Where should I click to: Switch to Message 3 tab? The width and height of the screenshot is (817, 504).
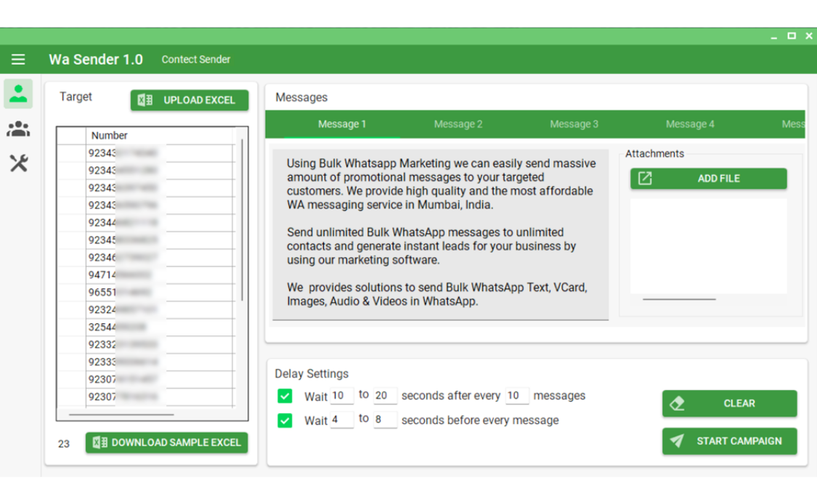click(574, 124)
